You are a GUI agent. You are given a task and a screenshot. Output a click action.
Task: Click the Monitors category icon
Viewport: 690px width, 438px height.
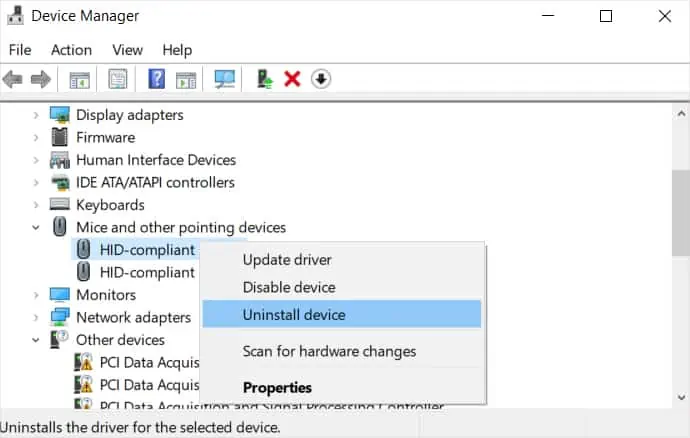coord(59,295)
